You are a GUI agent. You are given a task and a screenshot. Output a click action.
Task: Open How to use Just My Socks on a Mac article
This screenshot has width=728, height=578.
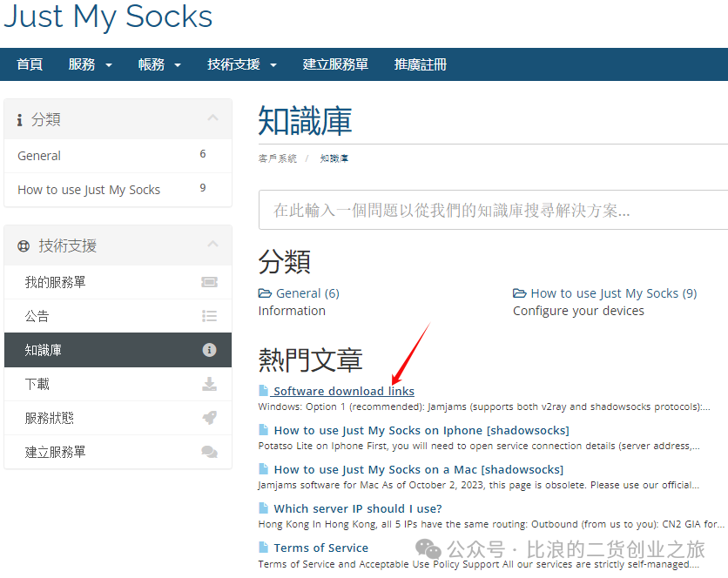tap(419, 470)
